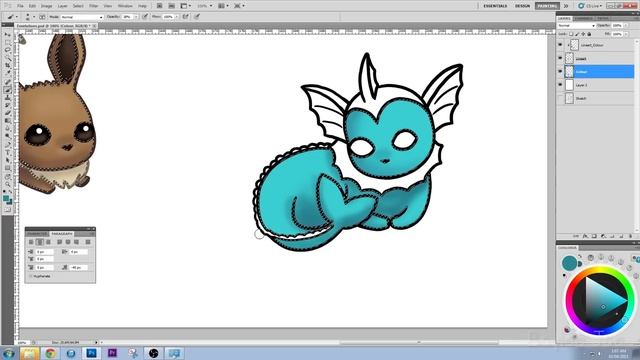The height and width of the screenshot is (360, 640).
Task: Click Add layer style fx icon
Action: pos(585,236)
